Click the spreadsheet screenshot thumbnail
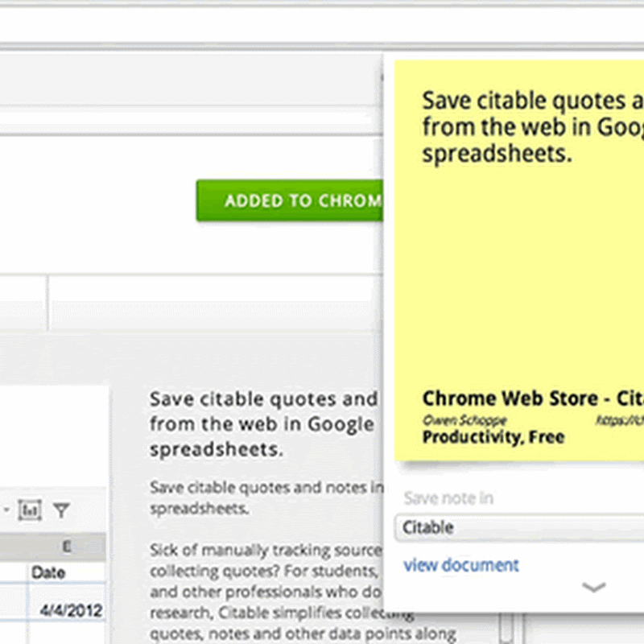Screen dimensions: 644x644 click(x=53, y=515)
